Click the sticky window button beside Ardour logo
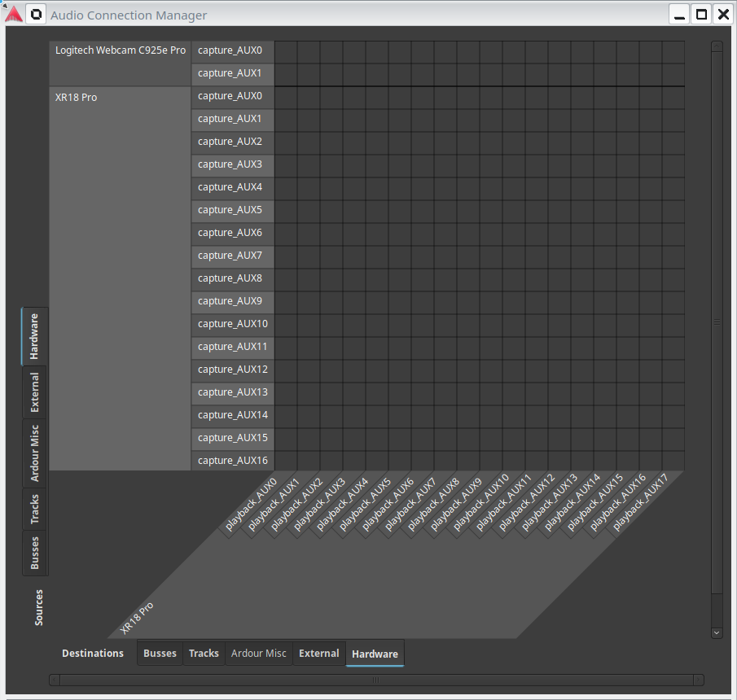Viewport: 737px width, 700px height. coord(36,15)
